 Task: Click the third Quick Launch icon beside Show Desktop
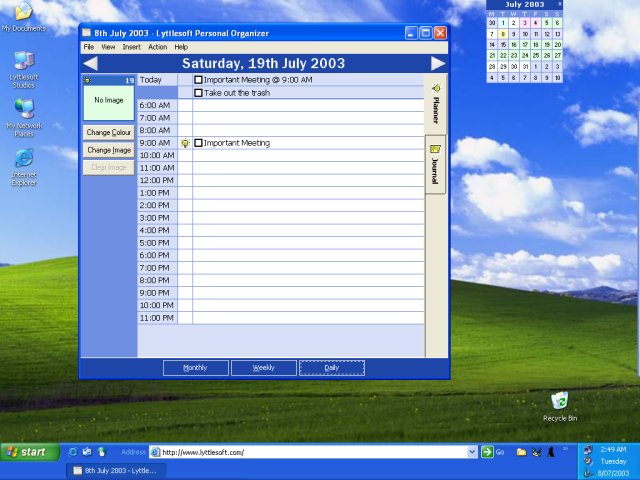(102, 452)
